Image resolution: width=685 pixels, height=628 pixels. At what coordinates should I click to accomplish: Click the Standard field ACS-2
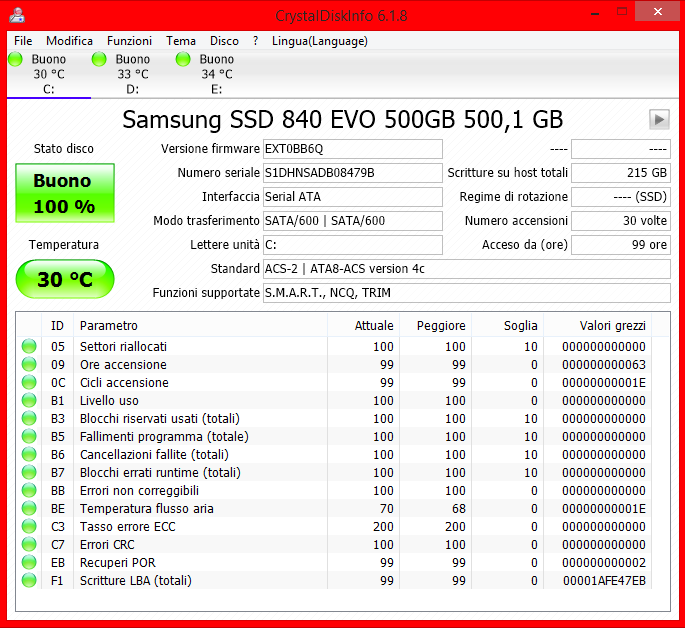(467, 269)
